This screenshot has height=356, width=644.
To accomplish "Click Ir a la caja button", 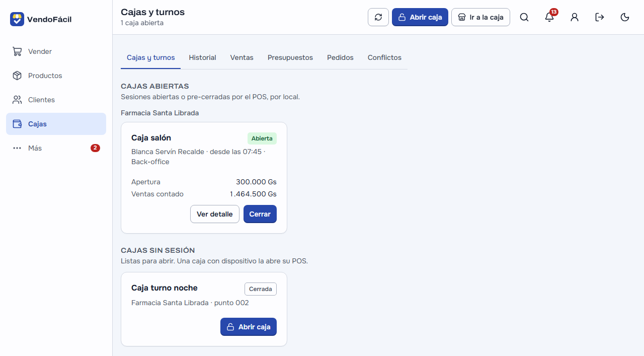I will pyautogui.click(x=480, y=17).
